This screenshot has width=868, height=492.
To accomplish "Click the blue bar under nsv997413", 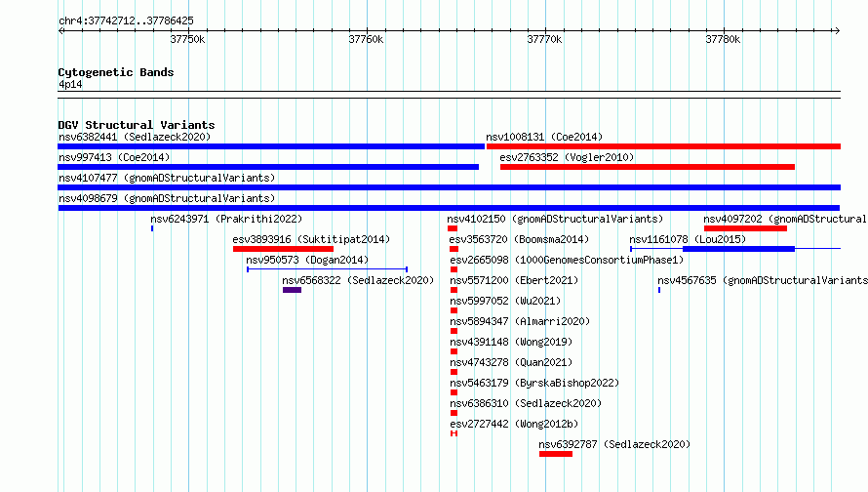I will [268, 167].
